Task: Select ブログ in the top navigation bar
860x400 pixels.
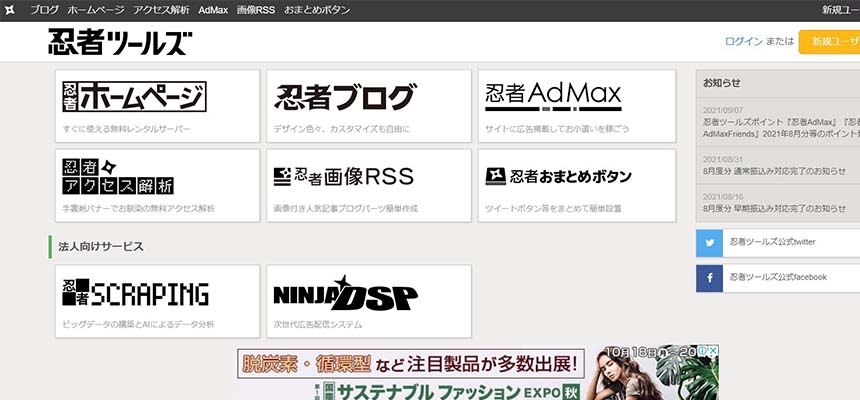Action: click(x=44, y=9)
